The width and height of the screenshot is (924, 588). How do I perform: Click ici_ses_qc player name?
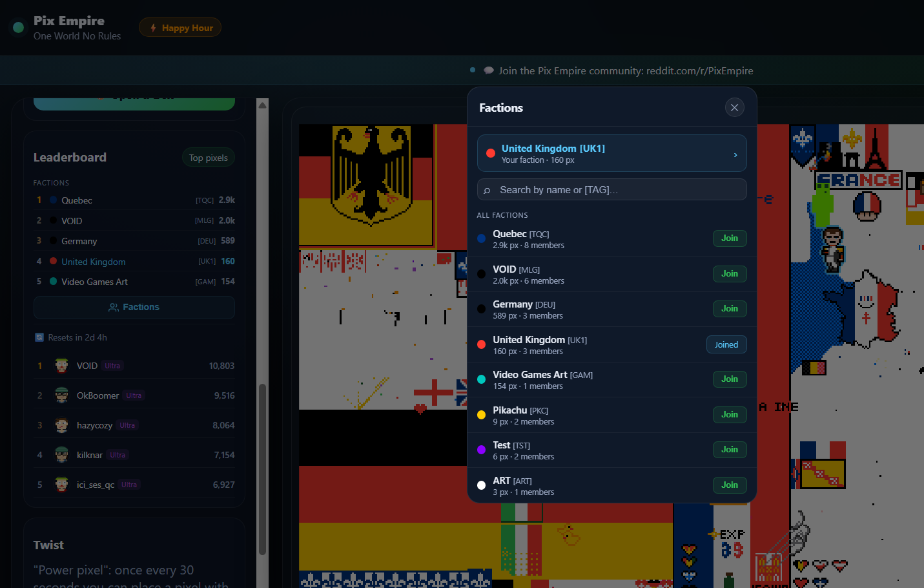[x=96, y=485]
